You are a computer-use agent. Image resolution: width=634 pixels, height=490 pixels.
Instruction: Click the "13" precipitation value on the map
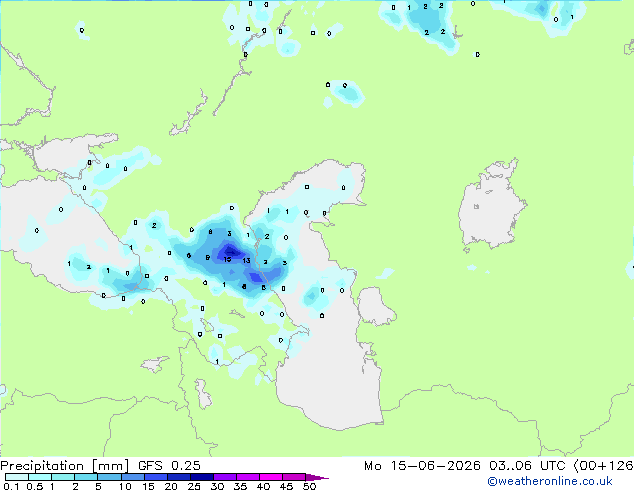pos(246,261)
